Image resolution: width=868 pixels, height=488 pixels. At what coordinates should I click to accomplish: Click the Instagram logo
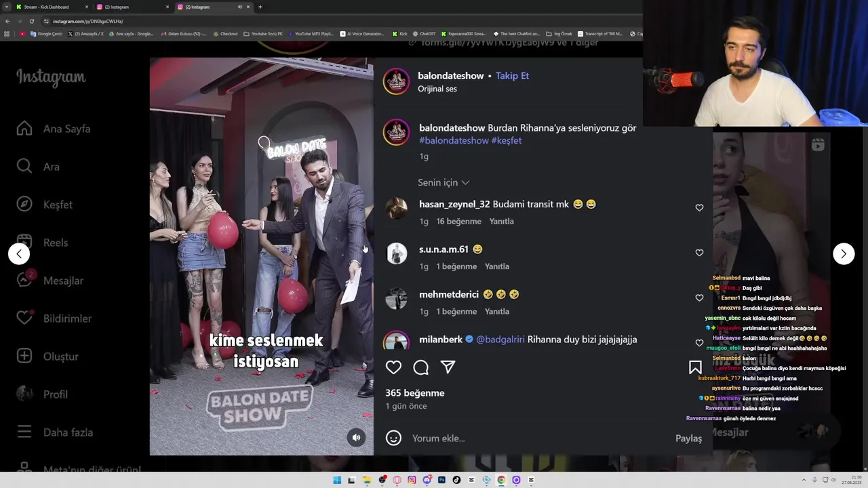[51, 77]
